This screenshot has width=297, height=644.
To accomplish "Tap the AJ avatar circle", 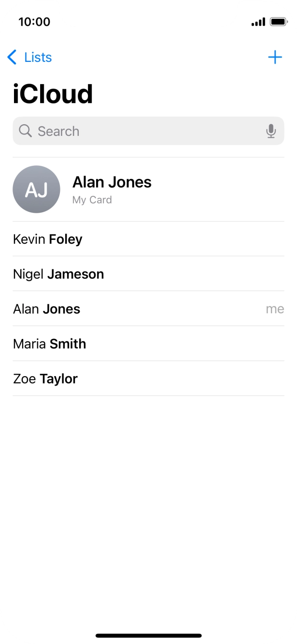I will [36, 190].
